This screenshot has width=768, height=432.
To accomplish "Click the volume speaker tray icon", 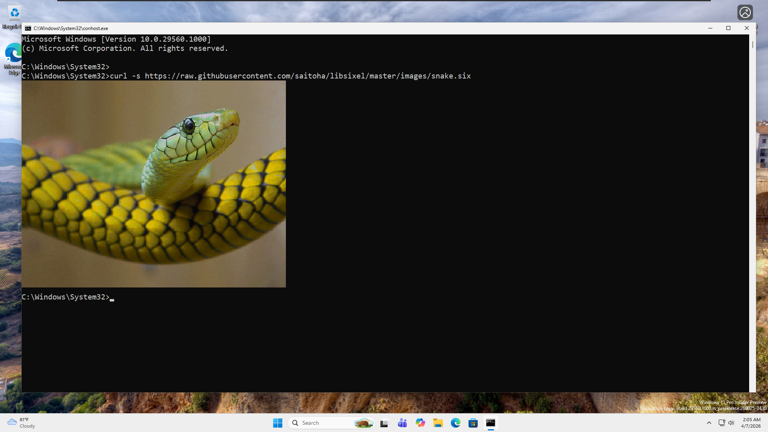I will [x=731, y=423].
